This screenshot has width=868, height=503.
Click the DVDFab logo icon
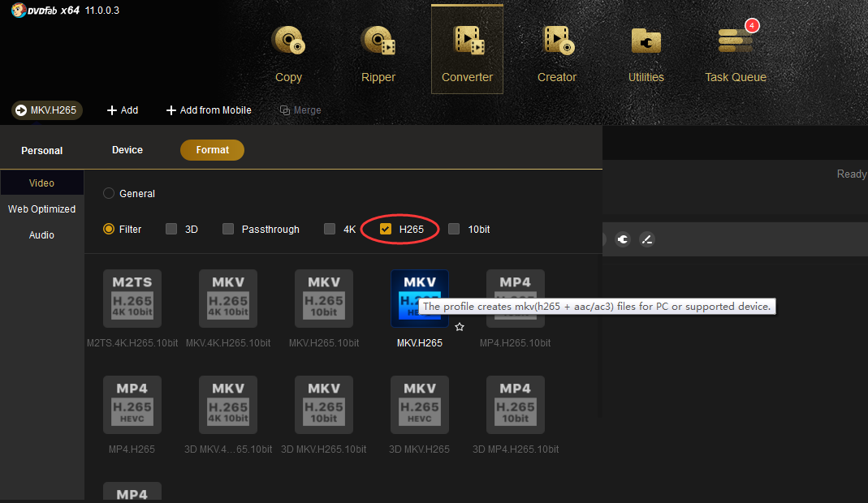[19, 10]
